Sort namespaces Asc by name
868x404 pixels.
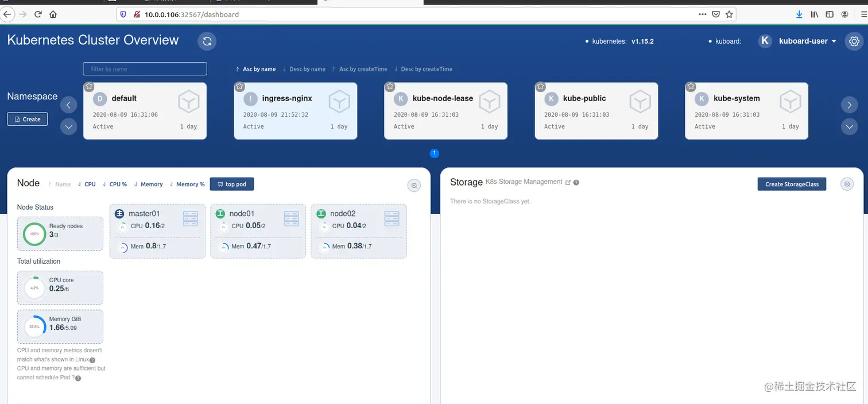point(256,69)
